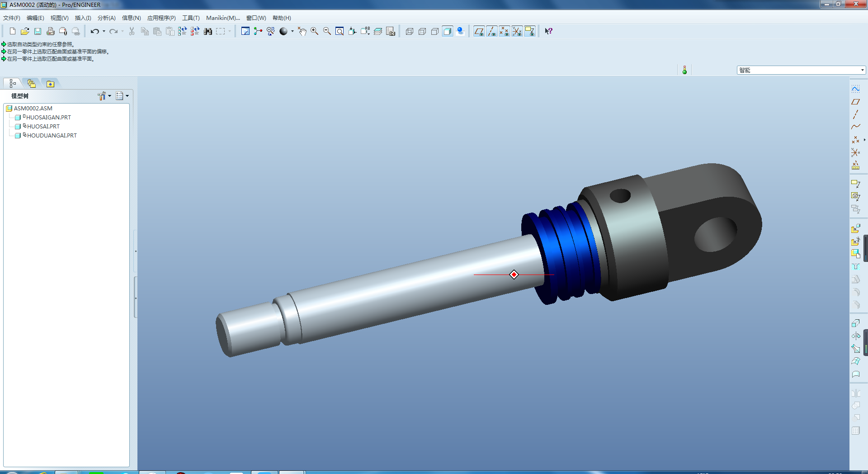
Task: Zoom out using the magnifier minus icon
Action: point(327,31)
